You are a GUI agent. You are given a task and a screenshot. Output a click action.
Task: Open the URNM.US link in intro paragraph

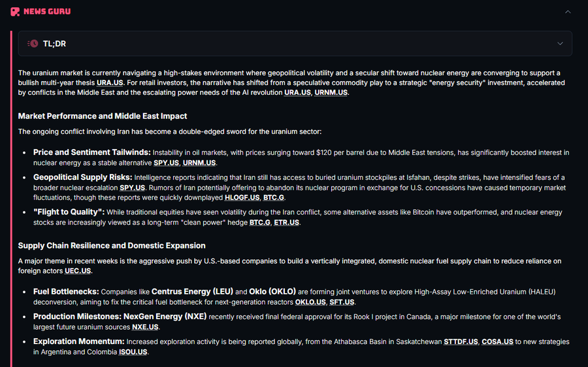331,92
